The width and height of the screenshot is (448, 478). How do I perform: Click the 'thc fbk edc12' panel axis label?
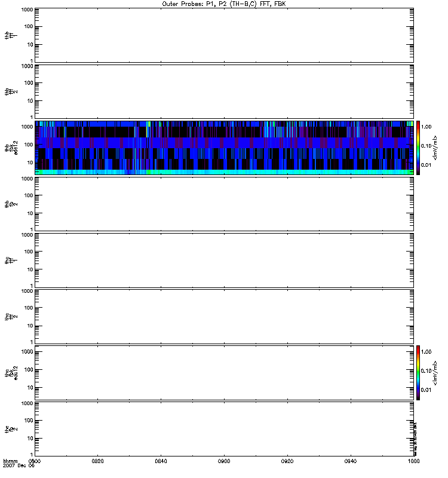tap(11, 373)
